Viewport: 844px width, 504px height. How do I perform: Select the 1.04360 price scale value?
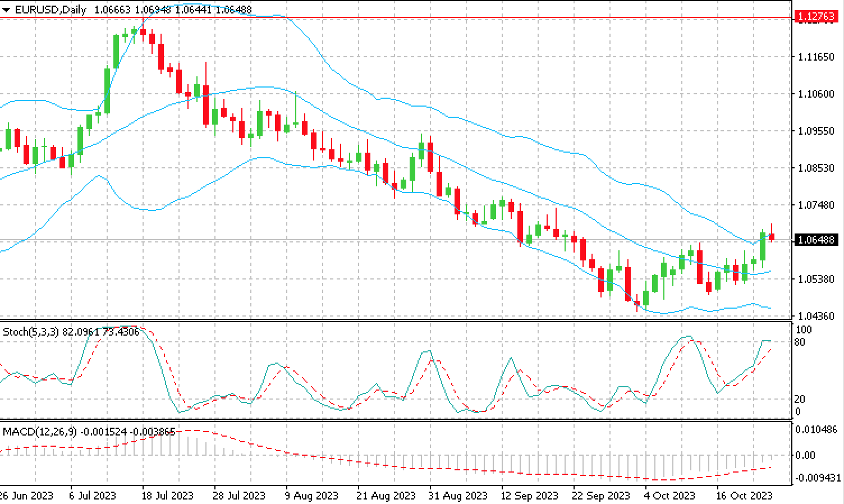(816, 316)
